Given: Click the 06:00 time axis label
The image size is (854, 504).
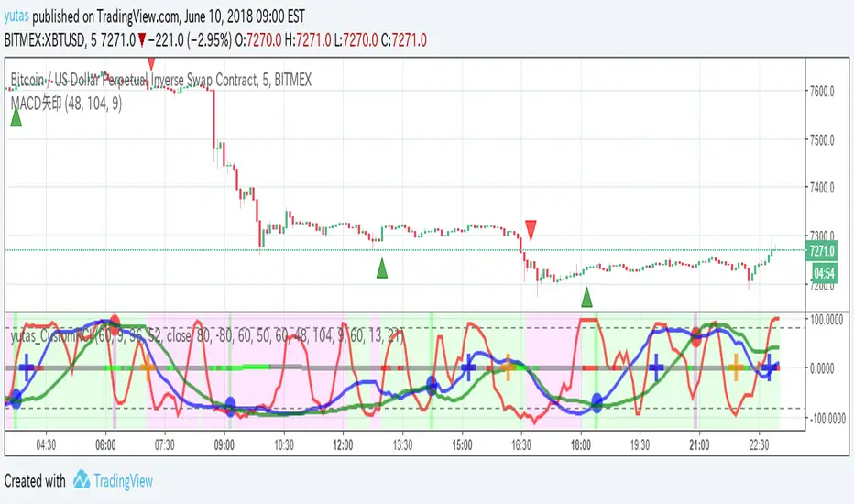Looking at the screenshot, I should pos(105,444).
